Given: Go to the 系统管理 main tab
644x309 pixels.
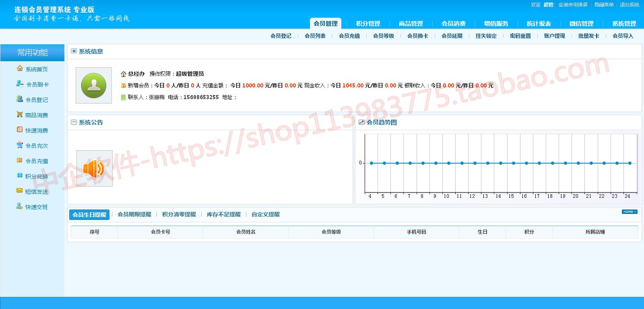Looking at the screenshot, I should (x=624, y=23).
